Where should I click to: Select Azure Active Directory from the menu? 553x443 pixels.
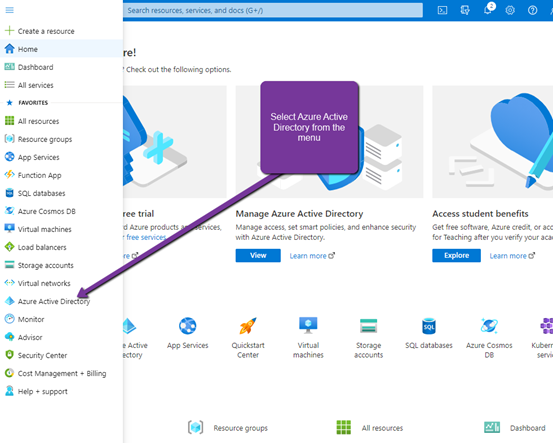61,301
